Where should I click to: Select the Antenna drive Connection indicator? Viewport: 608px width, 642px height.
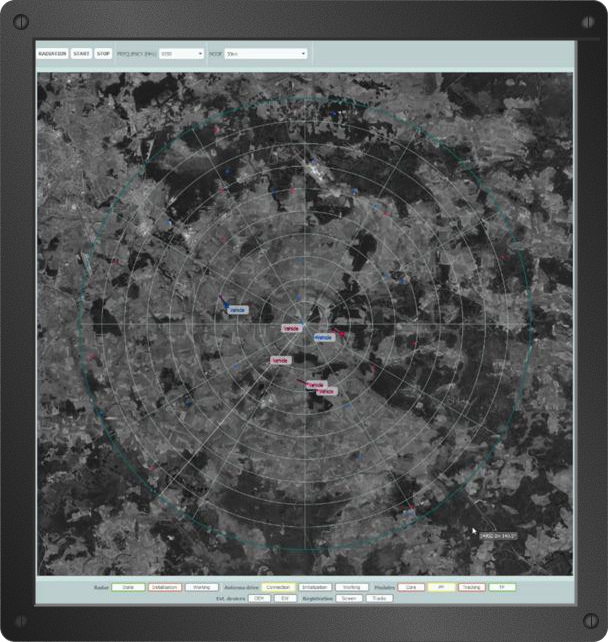coord(279,587)
